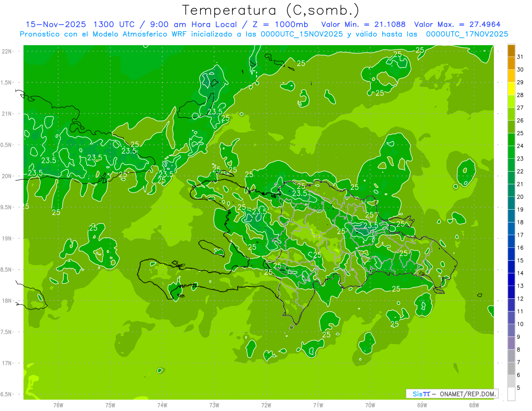The width and height of the screenshot is (532, 411).
Task: Click the '15' value on the color scale
Action: click(x=520, y=261)
